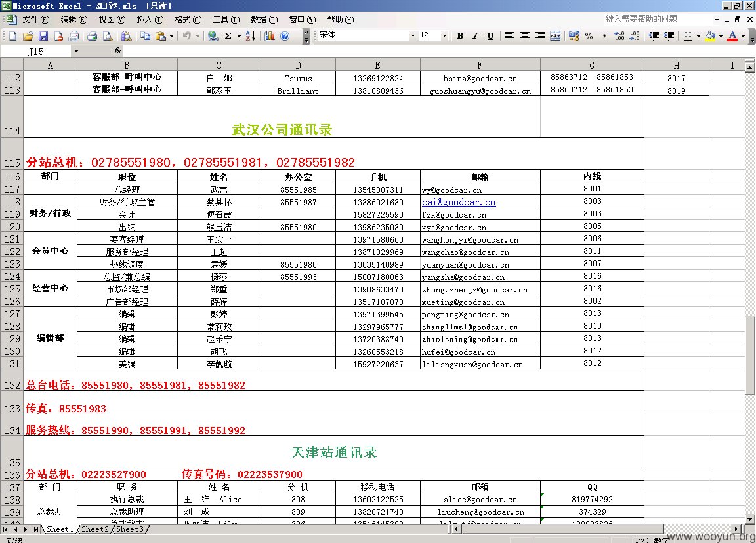Decrease decimal places icon

click(x=635, y=36)
